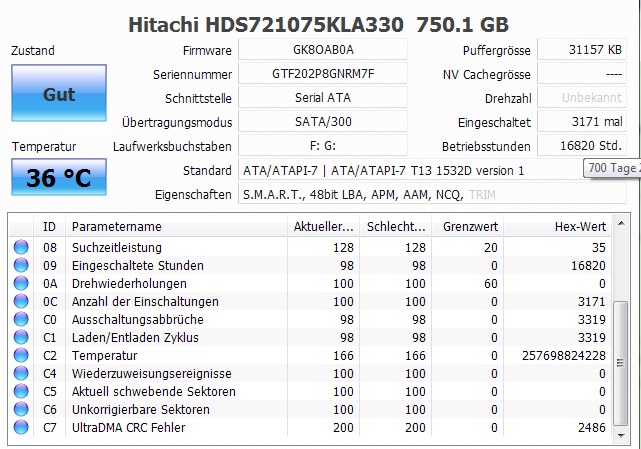
Task: Click the Eigenschaften field with S.M.A.R.T.
Action: coord(432,194)
